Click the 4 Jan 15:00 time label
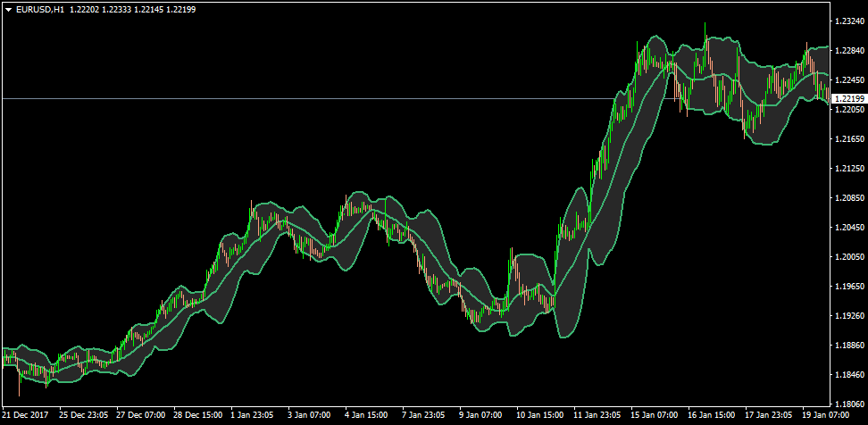 pyautogui.click(x=368, y=414)
